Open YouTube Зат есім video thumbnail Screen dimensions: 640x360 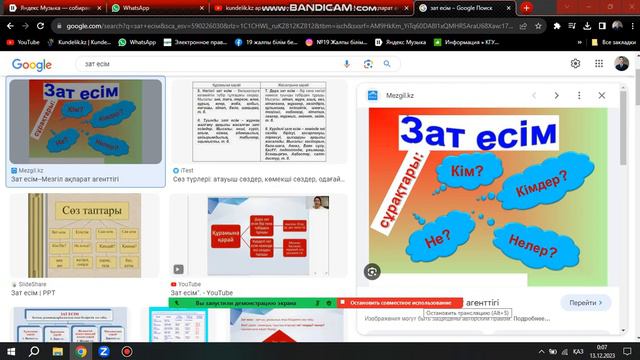[x=259, y=236]
